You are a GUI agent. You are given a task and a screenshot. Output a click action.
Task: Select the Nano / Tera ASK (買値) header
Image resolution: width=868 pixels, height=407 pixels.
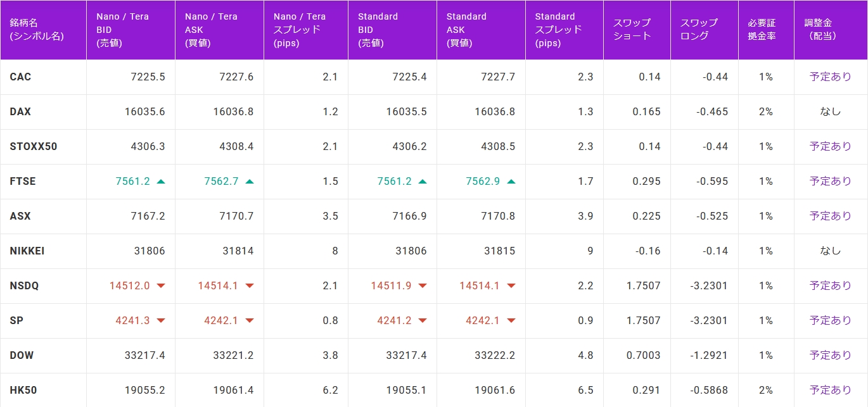[x=220, y=30]
